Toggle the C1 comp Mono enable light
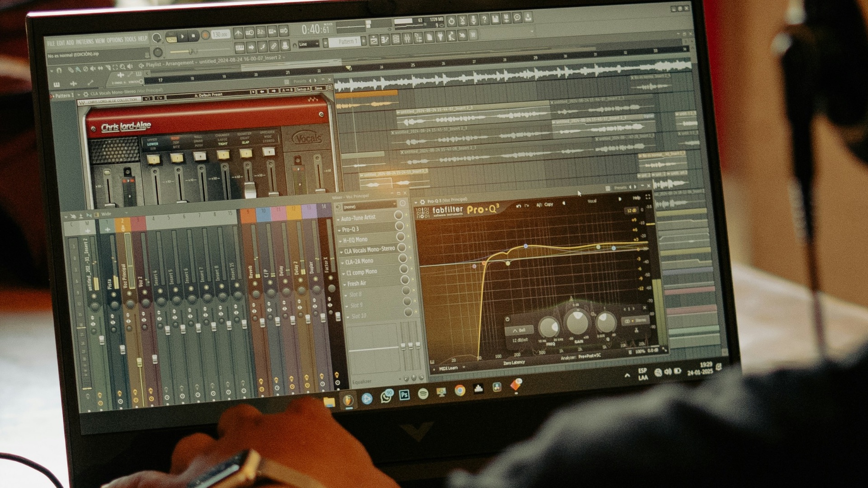 412,268
